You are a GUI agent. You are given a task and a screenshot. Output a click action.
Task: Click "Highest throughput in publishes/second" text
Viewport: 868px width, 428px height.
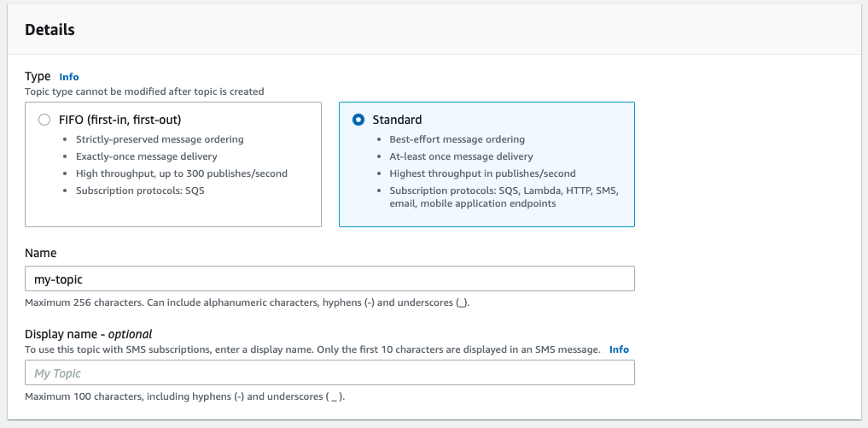[x=482, y=173]
